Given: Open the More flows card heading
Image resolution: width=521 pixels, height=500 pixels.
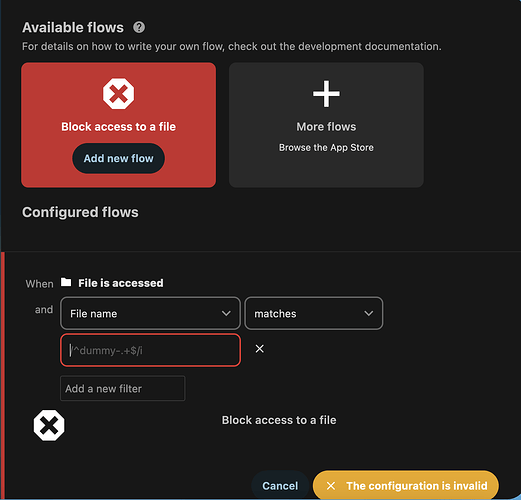Looking at the screenshot, I should (x=326, y=127).
